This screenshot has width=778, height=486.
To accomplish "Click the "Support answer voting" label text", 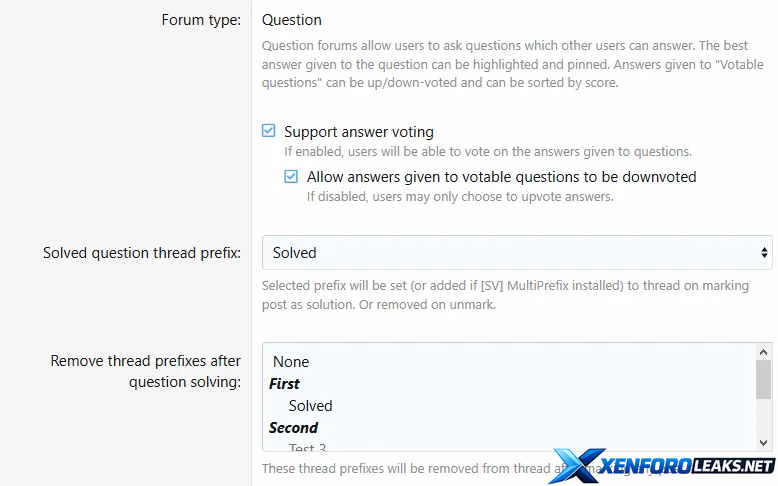I will [358, 131].
